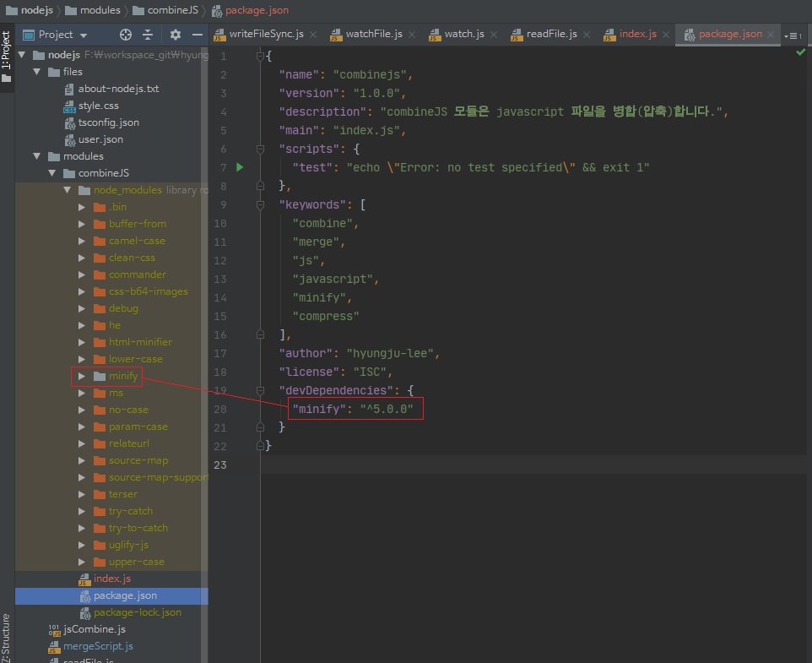Select package-lock.json in the project tree

[137, 612]
